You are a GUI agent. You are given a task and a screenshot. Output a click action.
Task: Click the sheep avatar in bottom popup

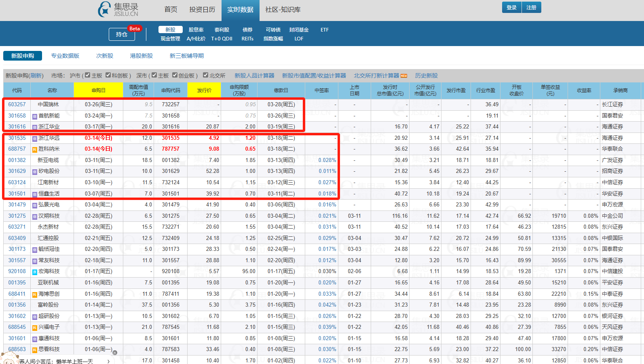click(9, 358)
